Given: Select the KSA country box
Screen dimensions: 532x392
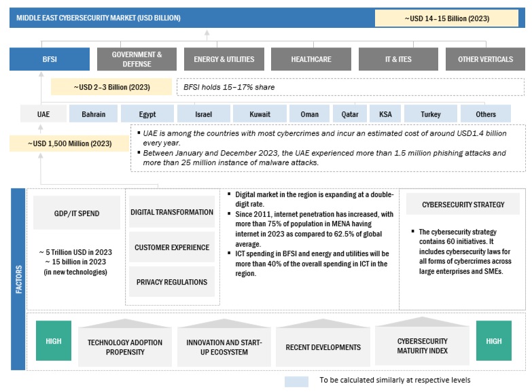Looking at the screenshot, I should (x=385, y=113).
